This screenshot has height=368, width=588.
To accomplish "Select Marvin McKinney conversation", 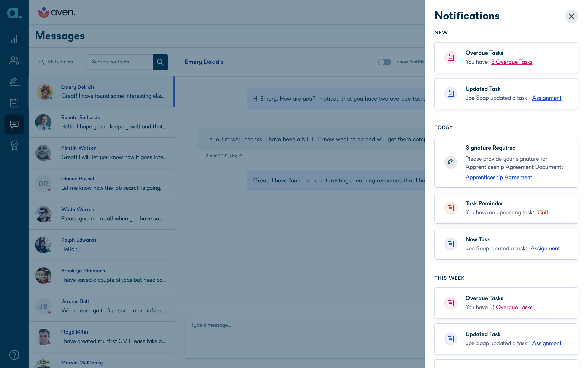I will coord(101,360).
